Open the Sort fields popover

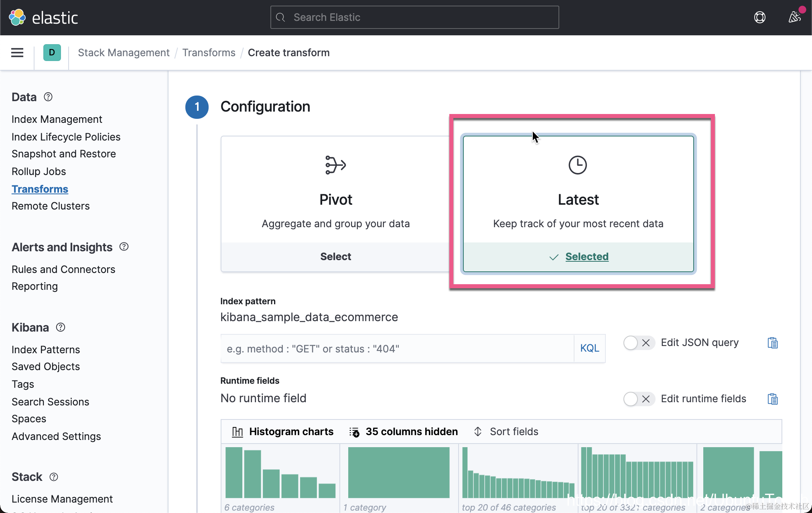506,432
